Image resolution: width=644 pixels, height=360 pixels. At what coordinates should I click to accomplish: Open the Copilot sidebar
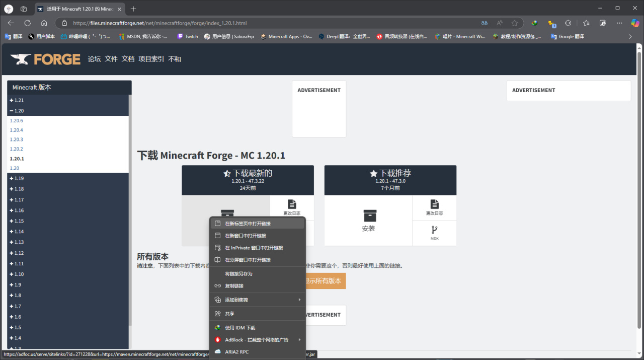635,23
